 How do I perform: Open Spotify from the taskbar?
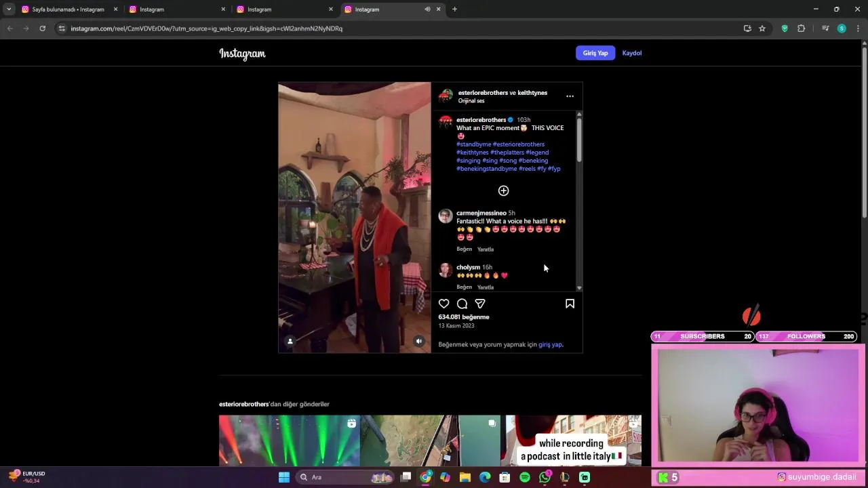(525, 477)
